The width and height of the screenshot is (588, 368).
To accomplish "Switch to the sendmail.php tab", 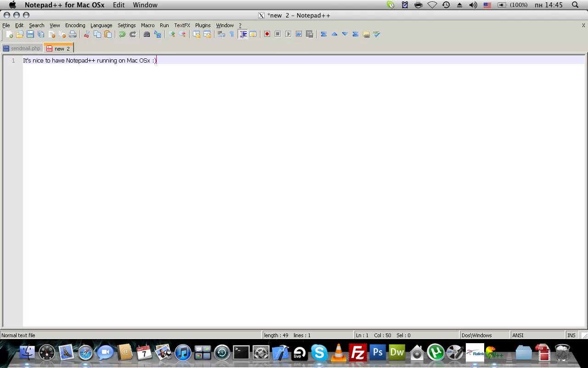I will [22, 48].
